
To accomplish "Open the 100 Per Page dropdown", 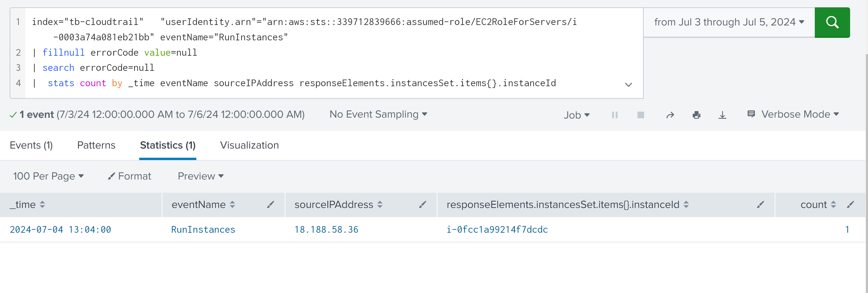I will [48, 176].
